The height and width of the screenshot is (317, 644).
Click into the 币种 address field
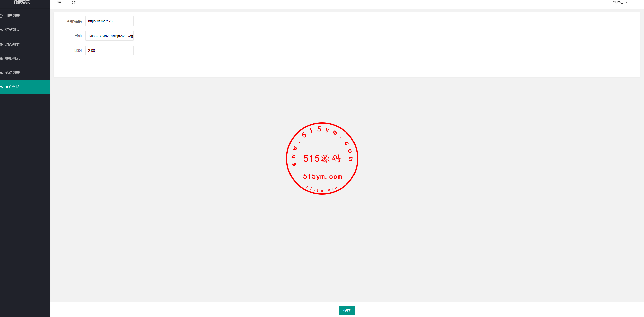point(109,36)
